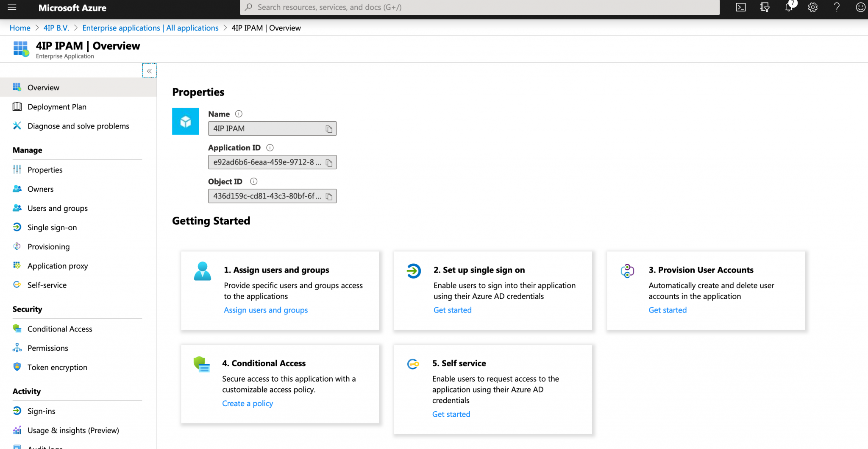Send feedback via the smiley icon
Image resolution: width=868 pixels, height=449 pixels.
860,7
